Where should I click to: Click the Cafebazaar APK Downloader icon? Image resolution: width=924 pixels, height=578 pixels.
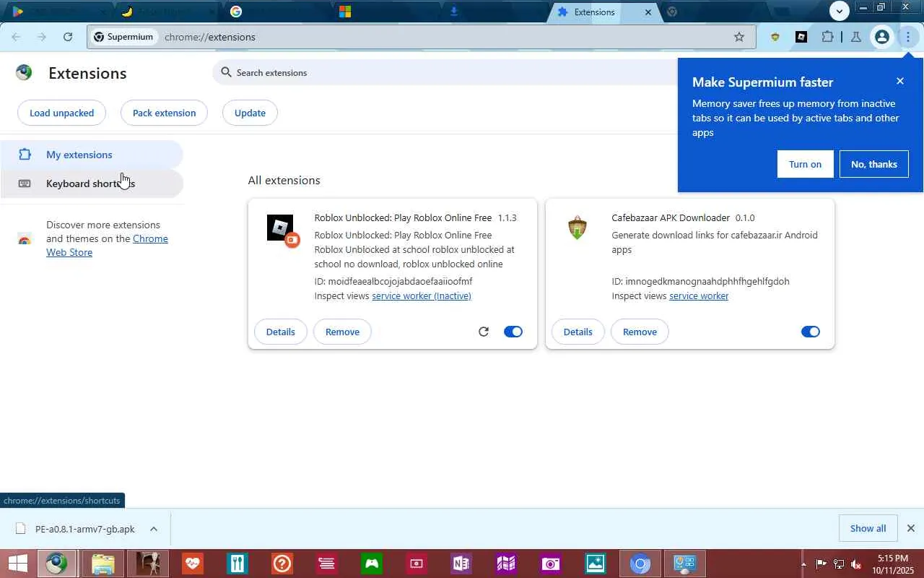[x=577, y=228]
